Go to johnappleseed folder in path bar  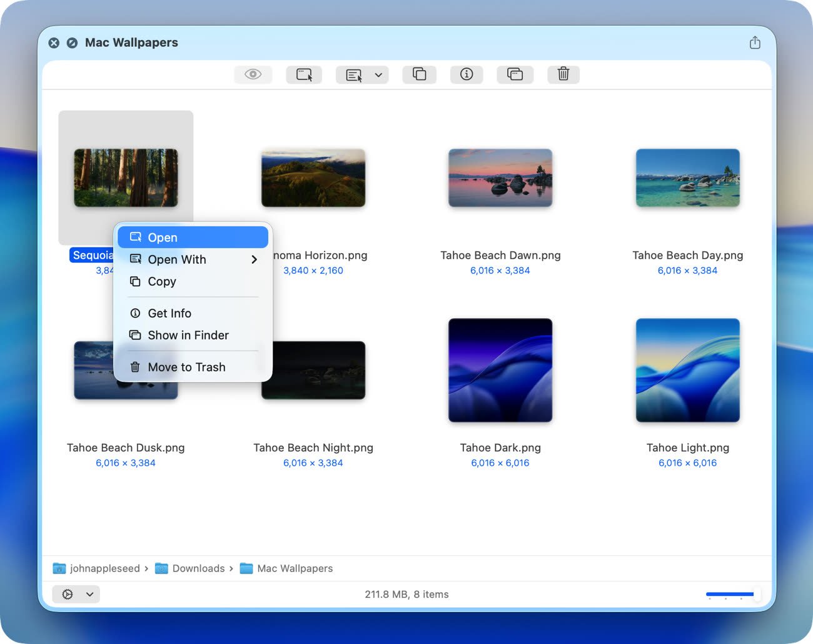click(104, 568)
